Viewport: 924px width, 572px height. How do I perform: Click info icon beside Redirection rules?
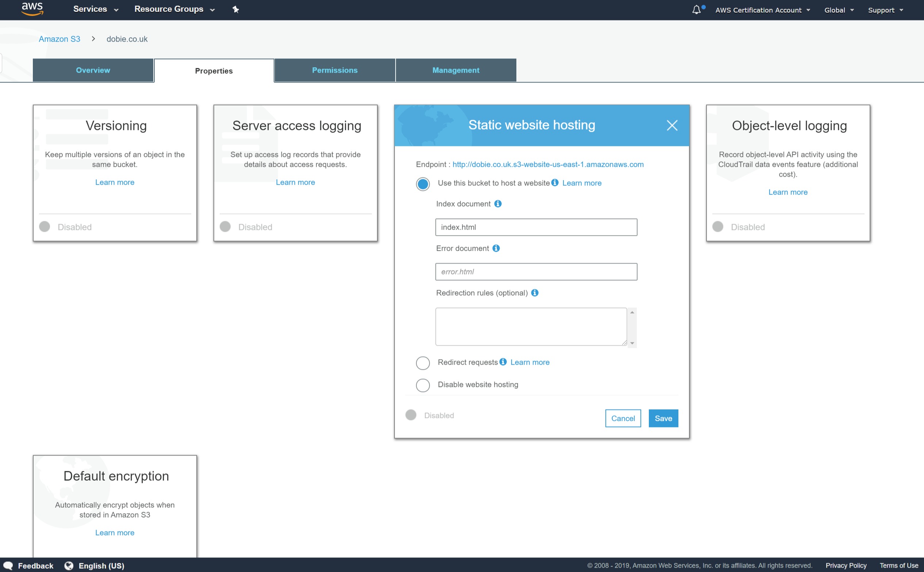(x=534, y=293)
